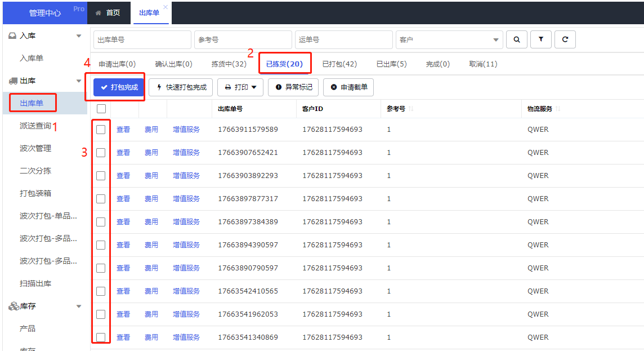644x351 pixels.
Task: Collapse the 库存 sidebar section
Action: click(x=79, y=306)
